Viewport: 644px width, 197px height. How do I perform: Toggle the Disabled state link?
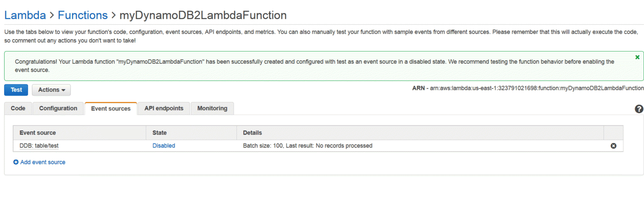164,146
